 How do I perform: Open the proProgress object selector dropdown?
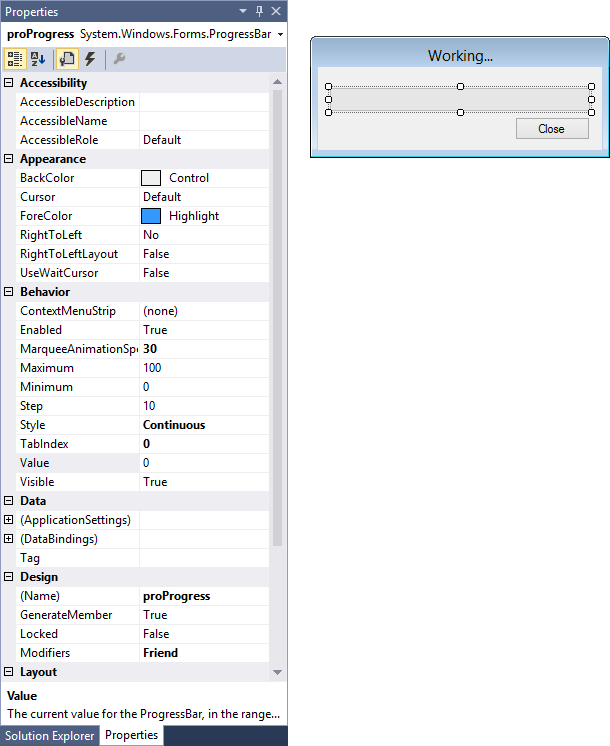point(280,34)
